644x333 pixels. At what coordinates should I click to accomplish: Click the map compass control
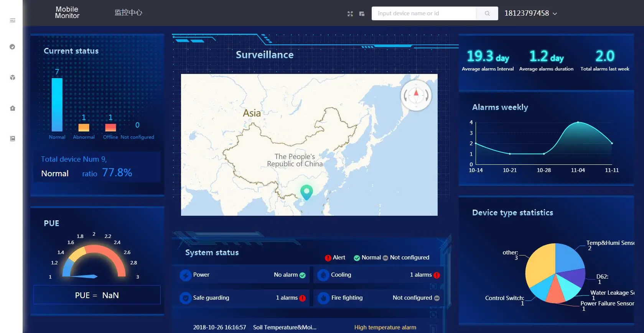point(416,95)
